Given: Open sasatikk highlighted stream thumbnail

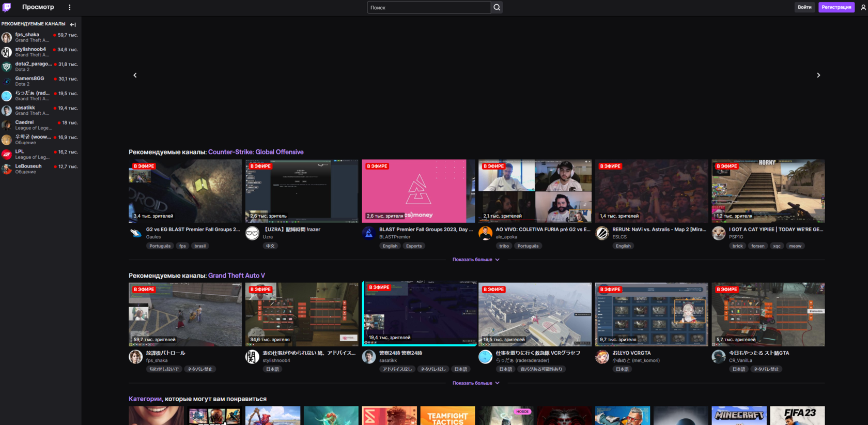Looking at the screenshot, I should tap(420, 312).
